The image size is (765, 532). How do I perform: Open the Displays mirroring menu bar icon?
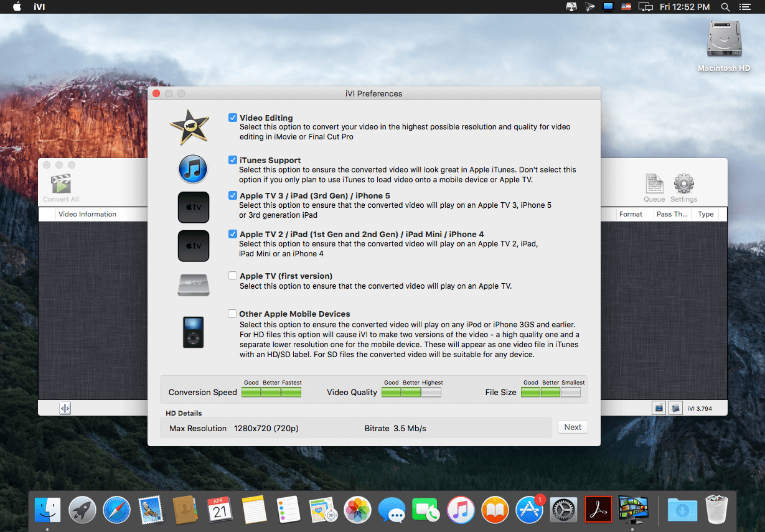tap(645, 7)
